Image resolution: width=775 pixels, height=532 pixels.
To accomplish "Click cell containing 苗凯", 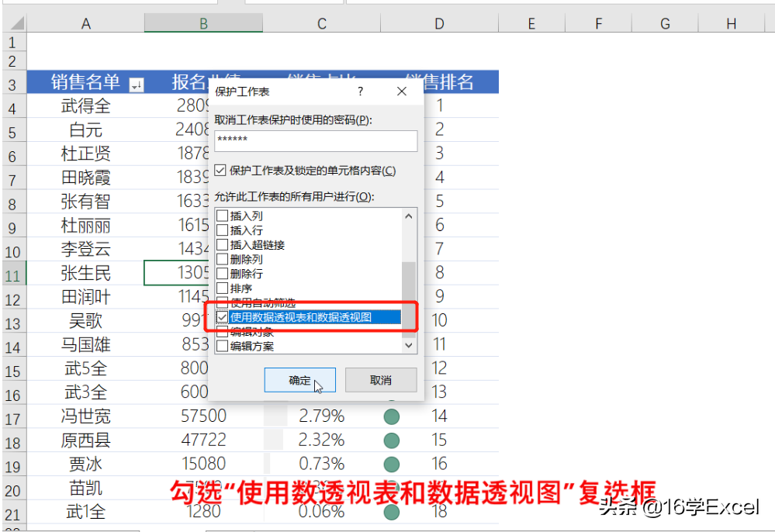I will [x=85, y=488].
